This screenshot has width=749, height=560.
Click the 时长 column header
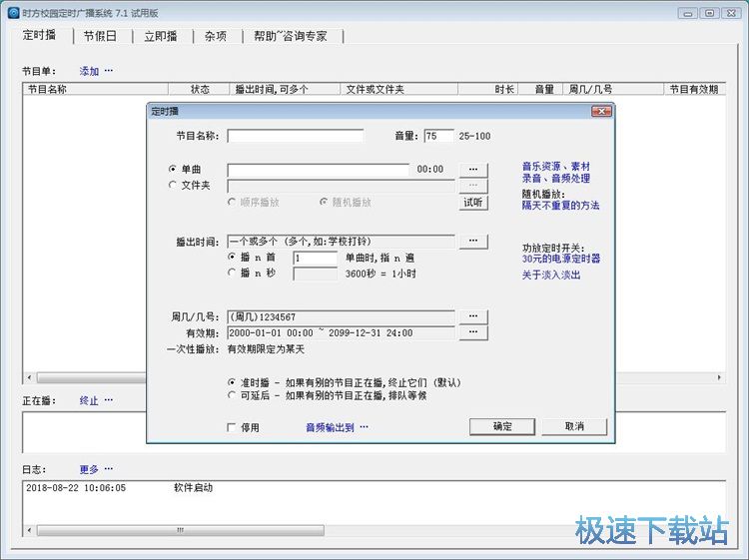488,89
